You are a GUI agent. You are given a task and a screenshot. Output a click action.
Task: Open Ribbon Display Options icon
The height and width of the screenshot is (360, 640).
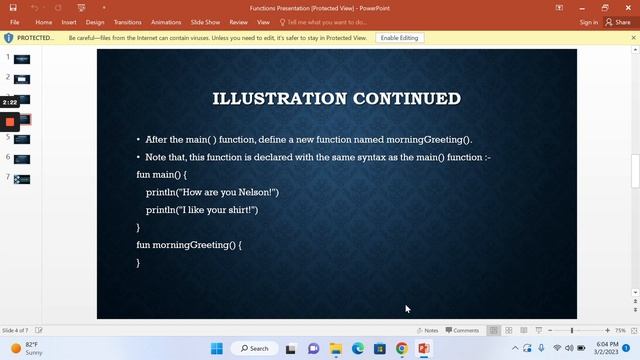click(559, 8)
